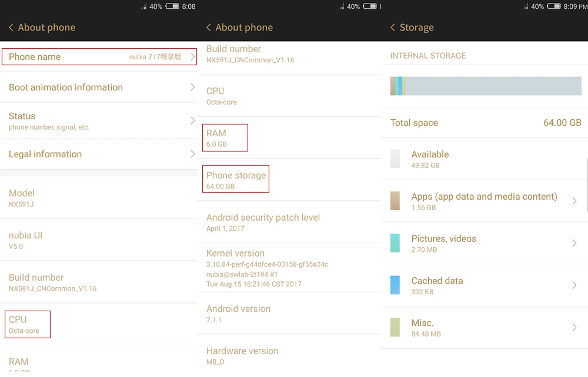
Task: Tap the blue Cached data color swatch
Action: (395, 285)
